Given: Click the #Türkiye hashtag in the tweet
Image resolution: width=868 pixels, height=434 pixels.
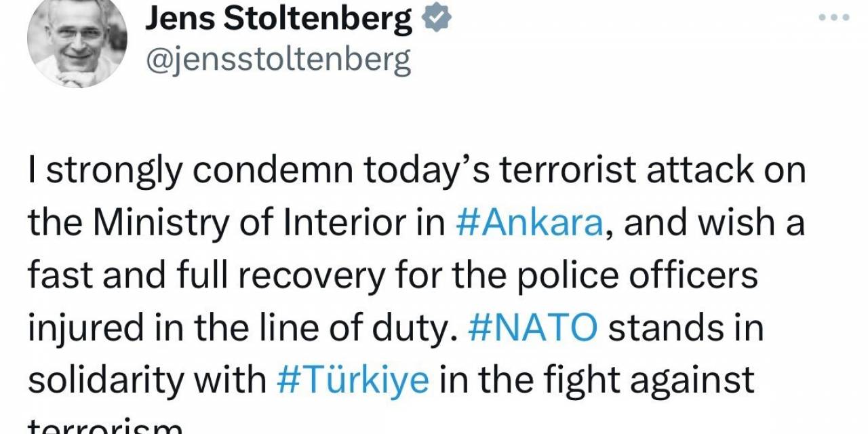Looking at the screenshot, I should click(x=354, y=380).
